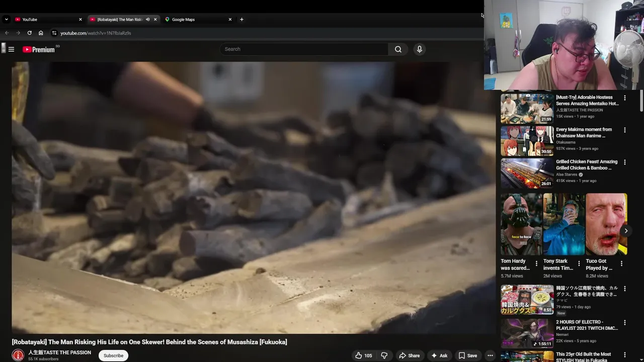
Task: Open options for Tuco Got Played short
Action: pos(621,263)
